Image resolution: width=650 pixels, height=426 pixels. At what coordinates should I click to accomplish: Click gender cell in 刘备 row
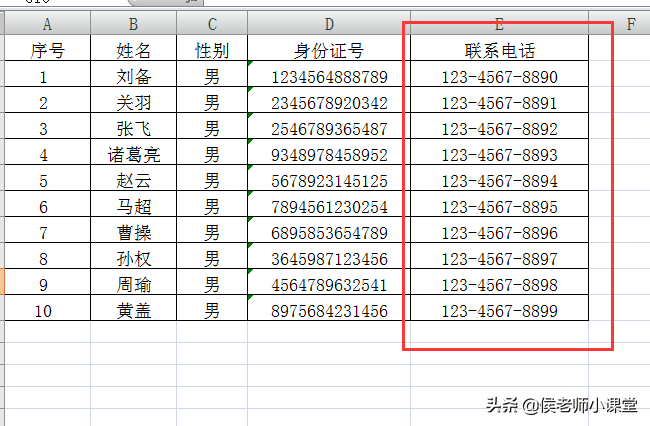(x=212, y=74)
